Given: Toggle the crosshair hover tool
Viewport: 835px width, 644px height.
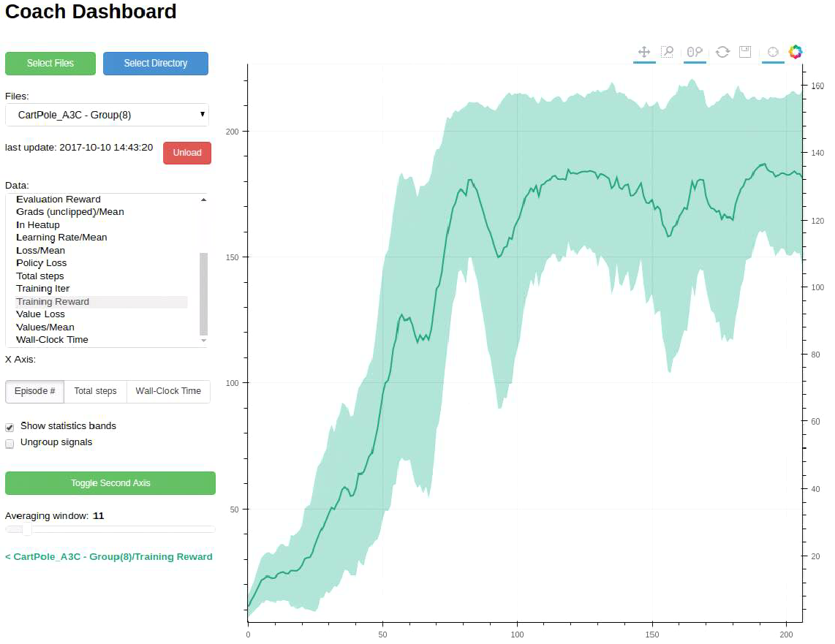Looking at the screenshot, I should coord(773,52).
